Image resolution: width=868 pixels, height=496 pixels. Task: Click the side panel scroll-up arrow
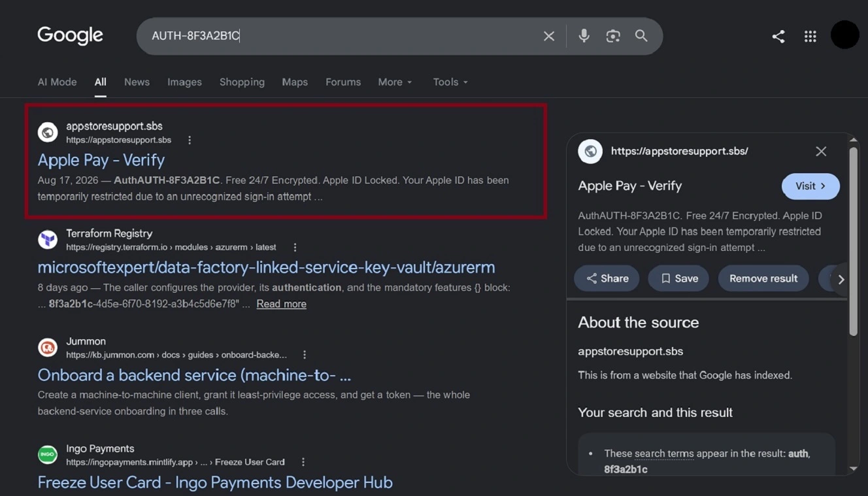coord(853,140)
